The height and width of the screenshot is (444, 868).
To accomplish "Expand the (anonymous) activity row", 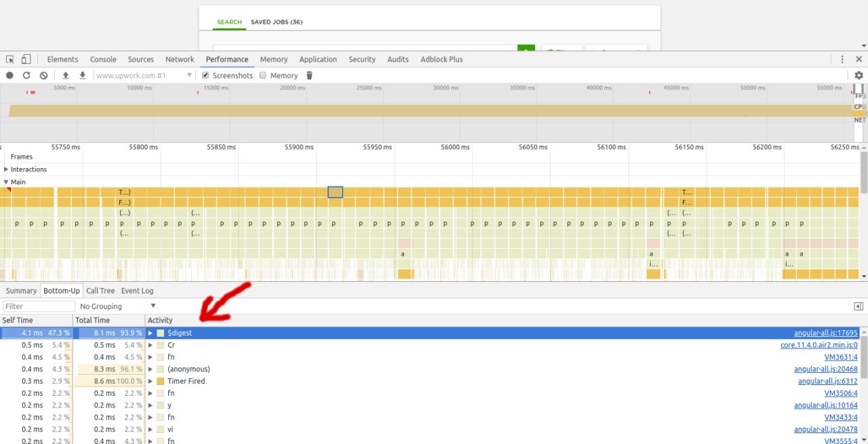I will click(151, 369).
